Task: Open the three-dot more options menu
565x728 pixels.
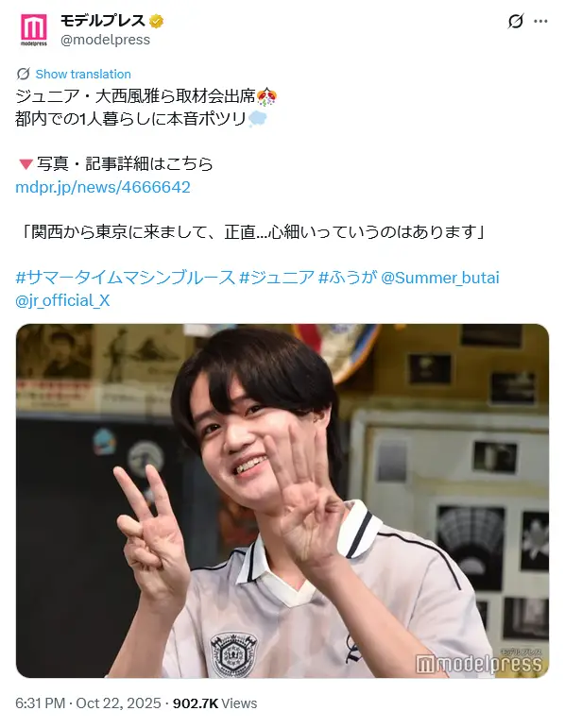Action: tap(540, 21)
